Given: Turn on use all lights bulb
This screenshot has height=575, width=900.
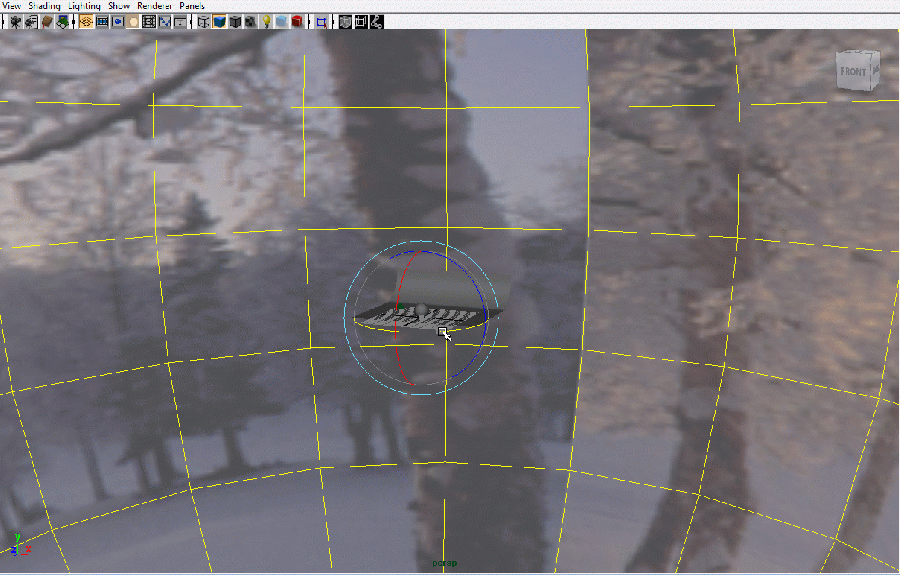Looking at the screenshot, I should [x=267, y=21].
